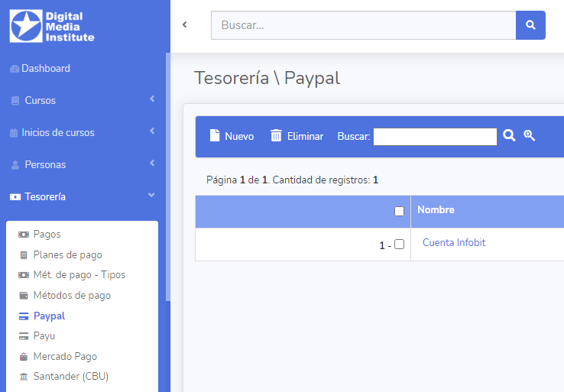Click the Digital Media Institute star logo
The height and width of the screenshot is (392, 564).
tap(26, 26)
